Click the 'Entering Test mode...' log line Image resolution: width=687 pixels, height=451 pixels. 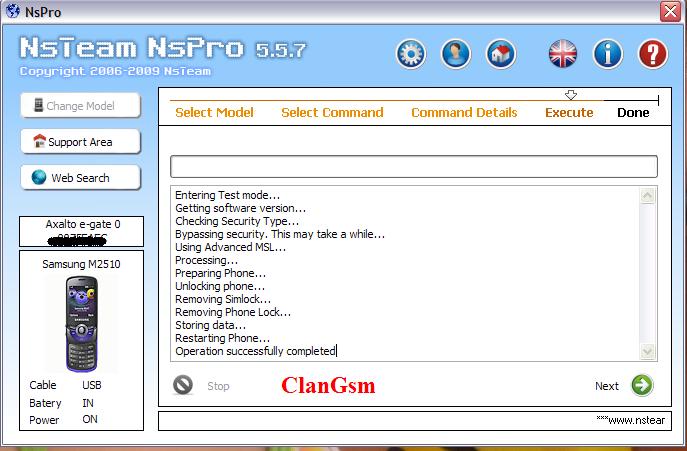point(227,195)
